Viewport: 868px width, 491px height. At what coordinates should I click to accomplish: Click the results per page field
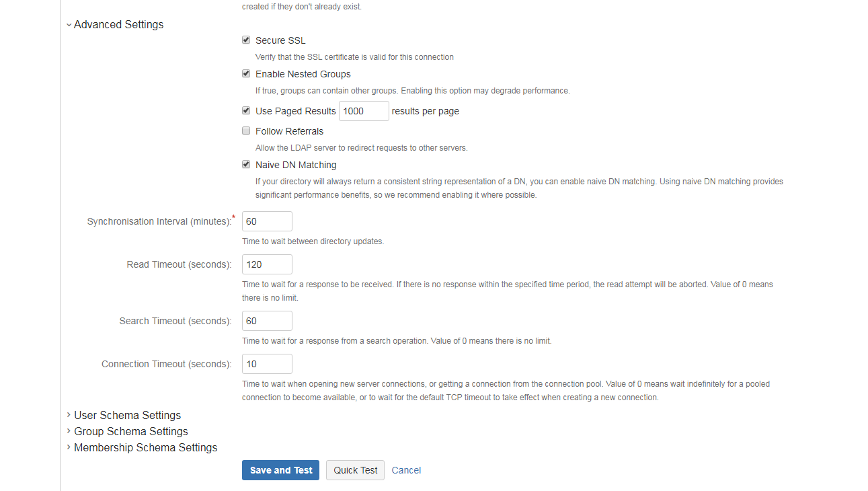click(364, 111)
